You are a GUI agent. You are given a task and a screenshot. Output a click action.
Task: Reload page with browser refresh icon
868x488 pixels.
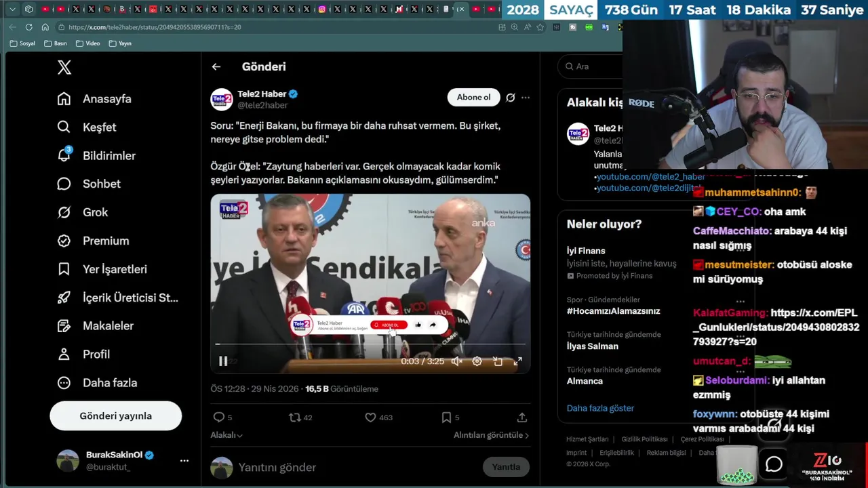click(x=28, y=27)
